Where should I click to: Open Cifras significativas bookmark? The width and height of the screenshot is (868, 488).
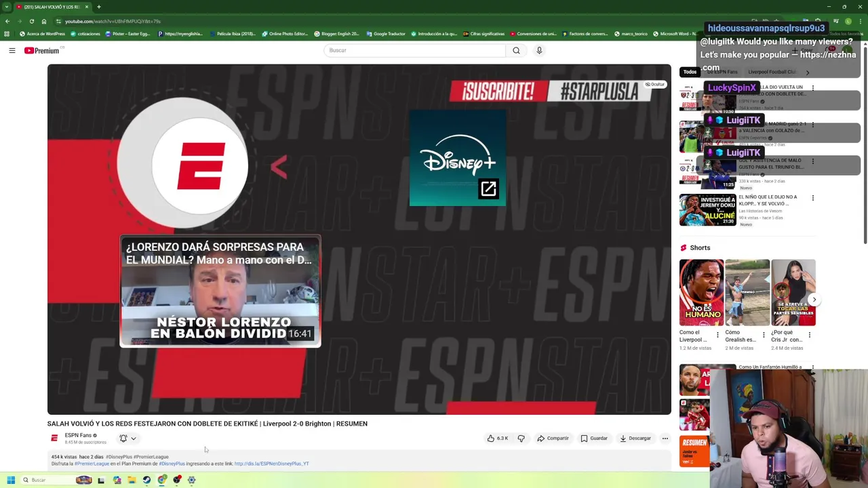tap(484, 34)
